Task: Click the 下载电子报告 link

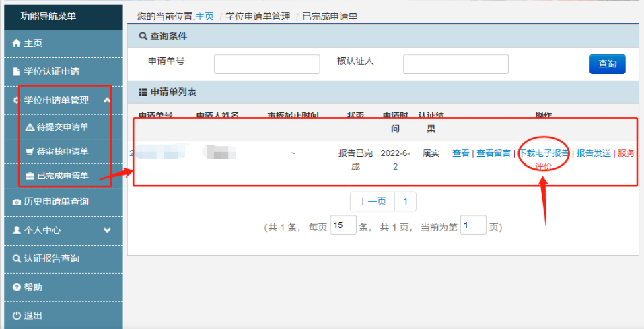Action: tap(544, 153)
